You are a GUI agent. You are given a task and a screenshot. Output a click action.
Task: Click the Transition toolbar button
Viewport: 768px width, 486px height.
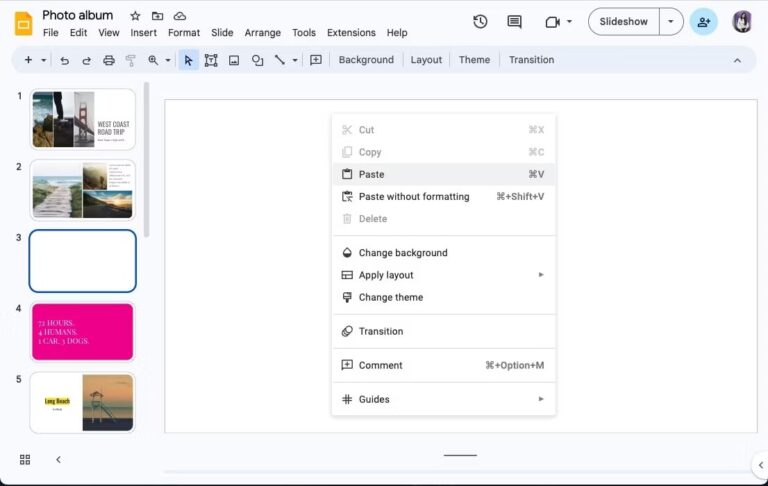(x=531, y=60)
